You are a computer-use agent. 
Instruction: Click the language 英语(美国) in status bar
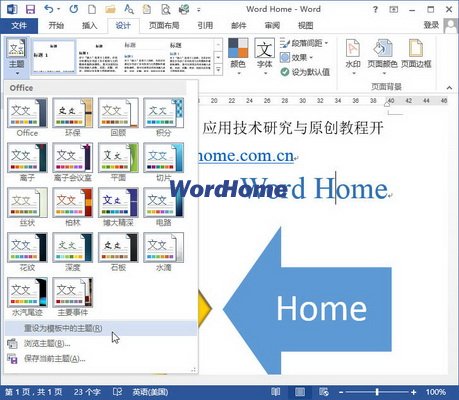(150, 392)
